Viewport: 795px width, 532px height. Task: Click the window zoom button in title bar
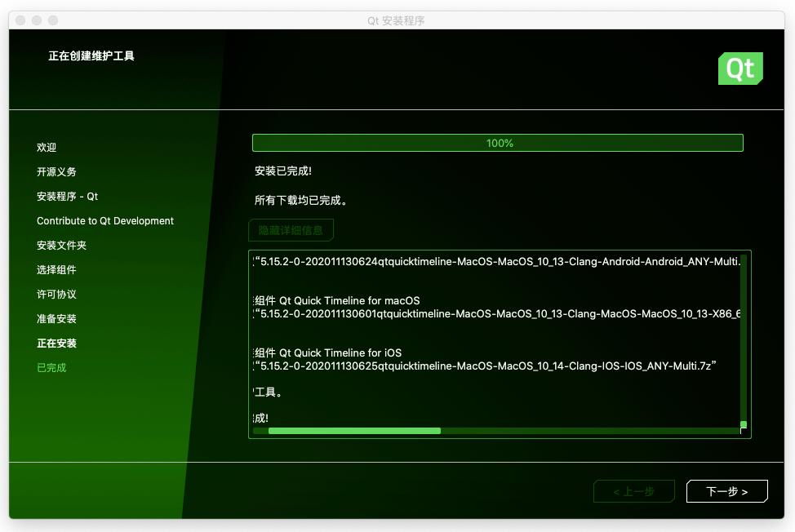point(53,20)
